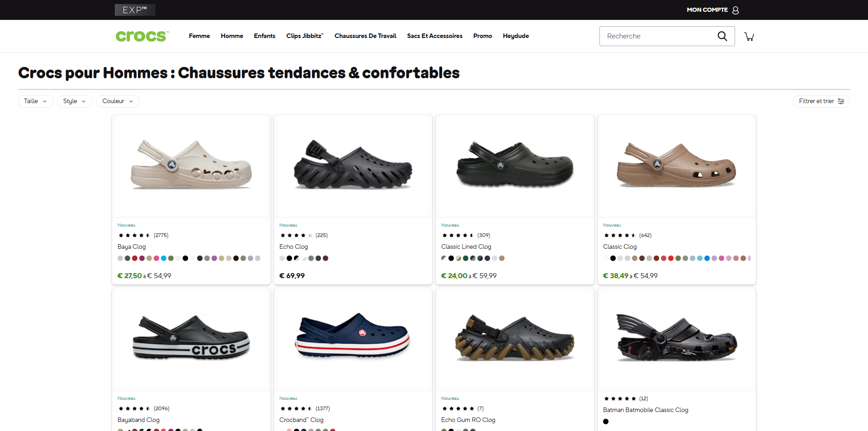The image size is (868, 431).
Task: Click the search magnifier icon
Action: coord(722,36)
